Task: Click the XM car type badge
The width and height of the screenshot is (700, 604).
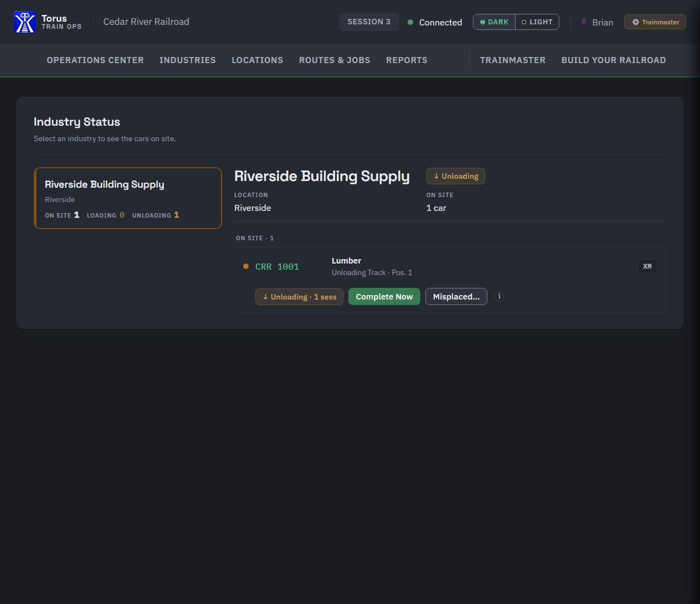Action: (x=647, y=266)
